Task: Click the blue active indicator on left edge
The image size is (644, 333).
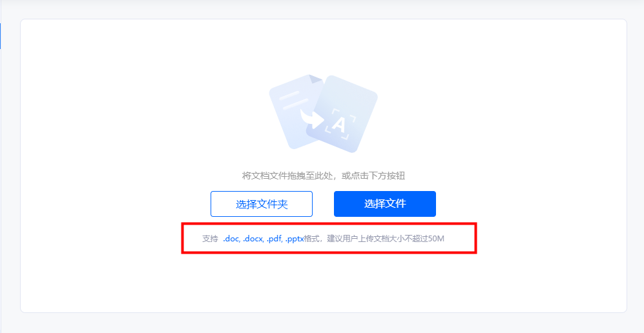Action: tap(1, 36)
